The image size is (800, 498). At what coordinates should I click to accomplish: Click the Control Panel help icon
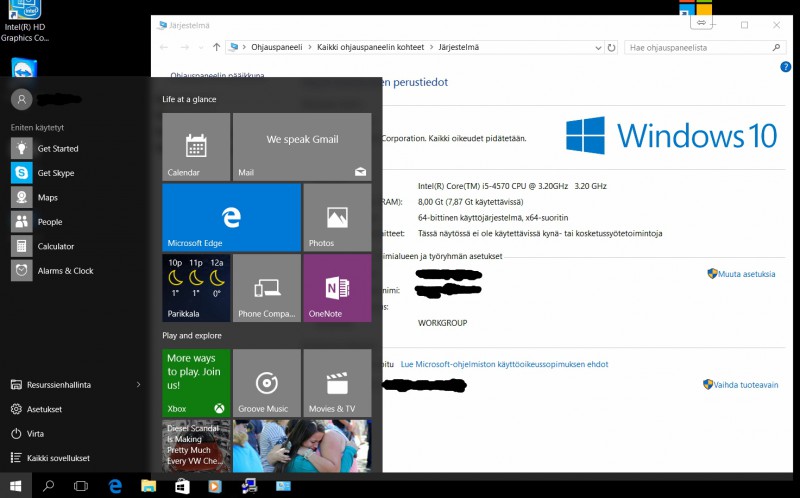pyautogui.click(x=785, y=67)
